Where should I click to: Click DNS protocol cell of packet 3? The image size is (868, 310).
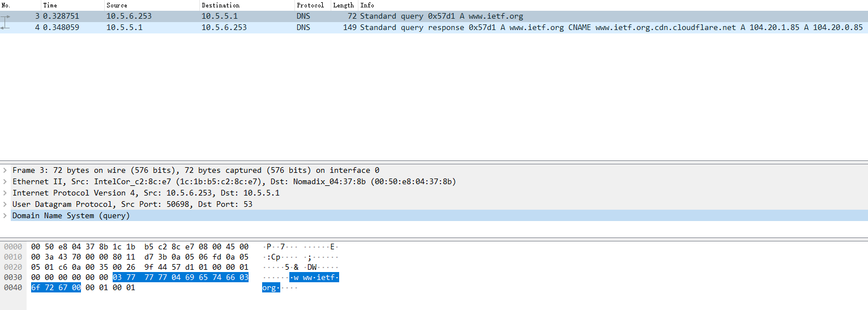tap(303, 16)
